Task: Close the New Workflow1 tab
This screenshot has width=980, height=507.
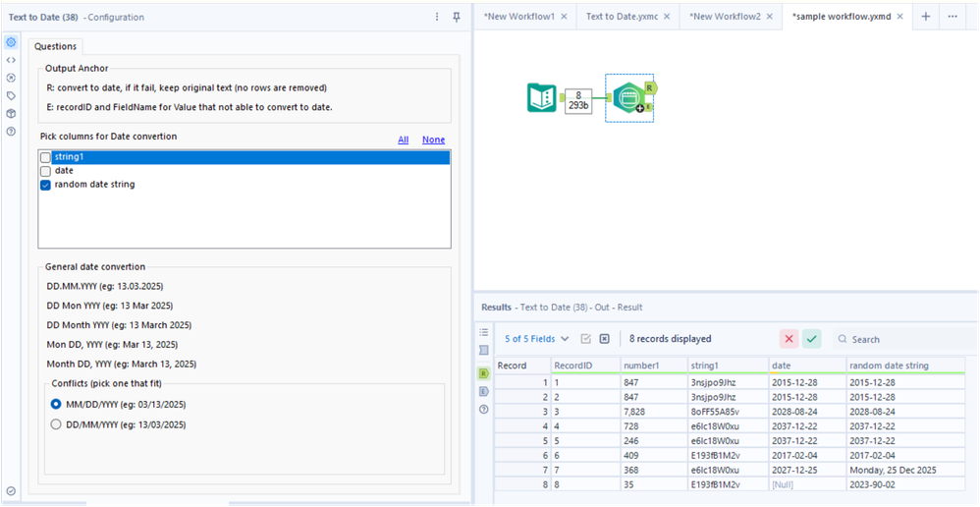Action: tap(564, 17)
